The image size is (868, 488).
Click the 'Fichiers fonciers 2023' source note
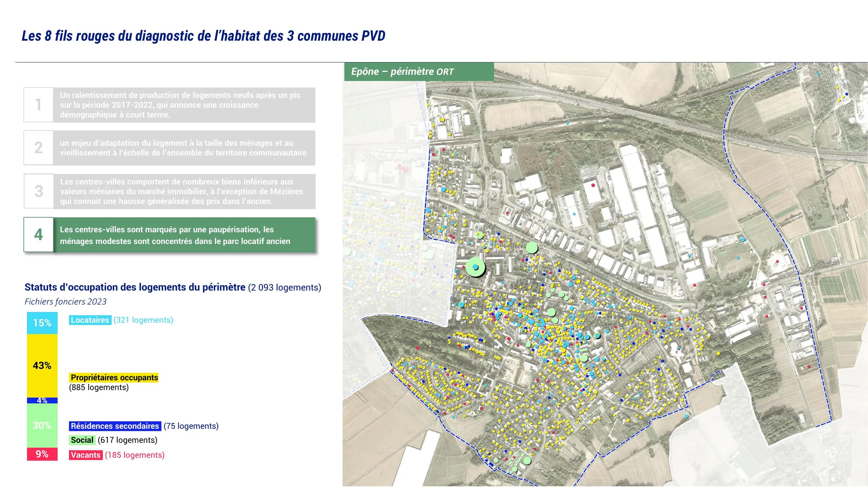[x=65, y=301]
